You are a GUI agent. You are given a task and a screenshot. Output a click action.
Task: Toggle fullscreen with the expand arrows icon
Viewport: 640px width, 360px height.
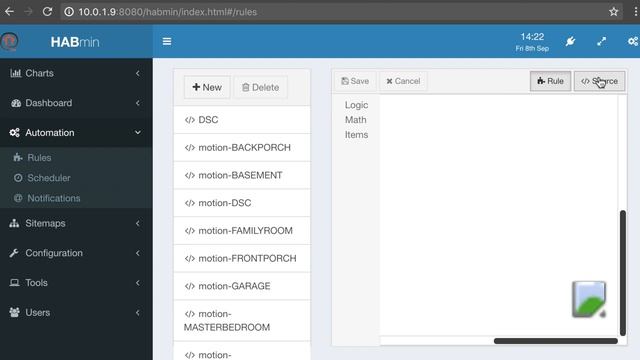[601, 41]
